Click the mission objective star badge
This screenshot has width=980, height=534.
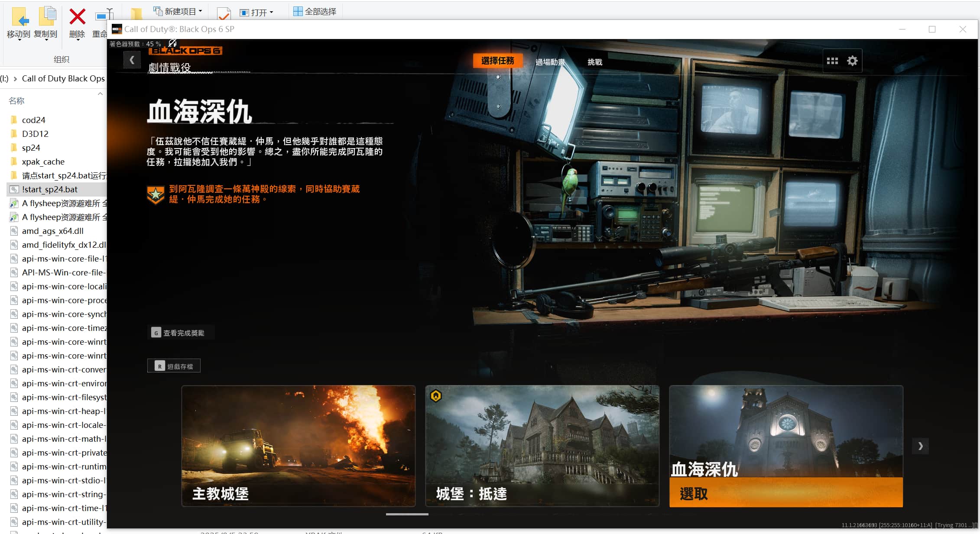[x=156, y=194]
